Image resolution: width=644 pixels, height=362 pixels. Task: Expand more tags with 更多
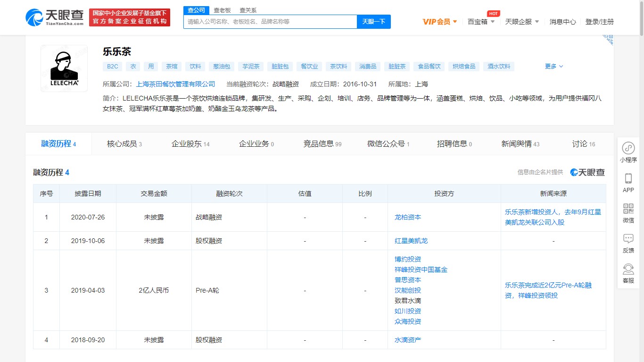point(553,67)
